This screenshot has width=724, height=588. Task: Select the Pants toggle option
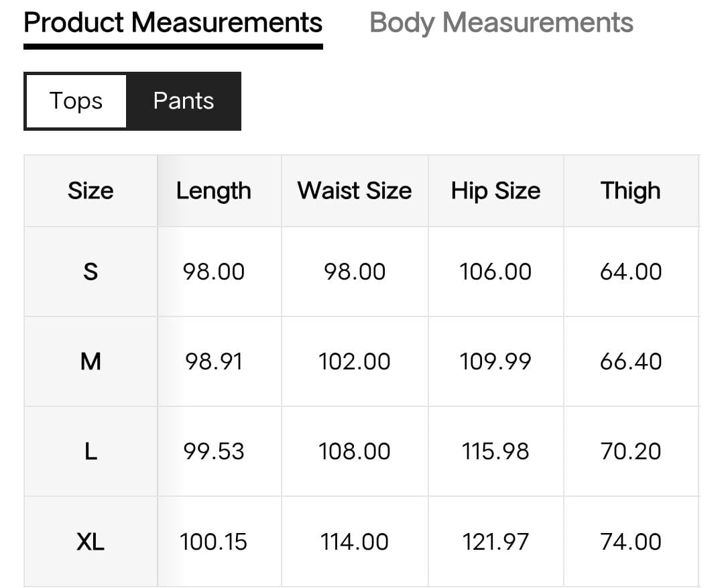tap(183, 101)
